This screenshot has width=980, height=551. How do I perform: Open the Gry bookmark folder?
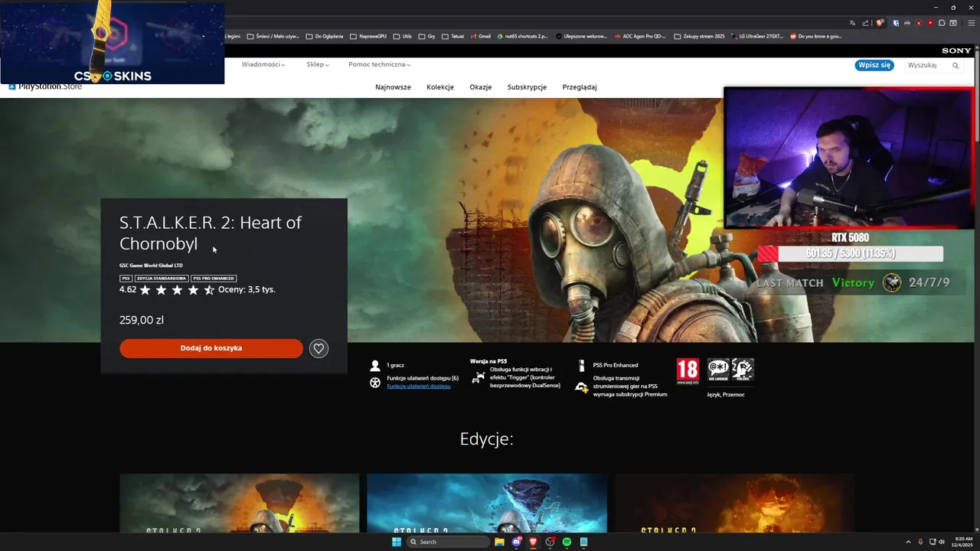(x=426, y=36)
